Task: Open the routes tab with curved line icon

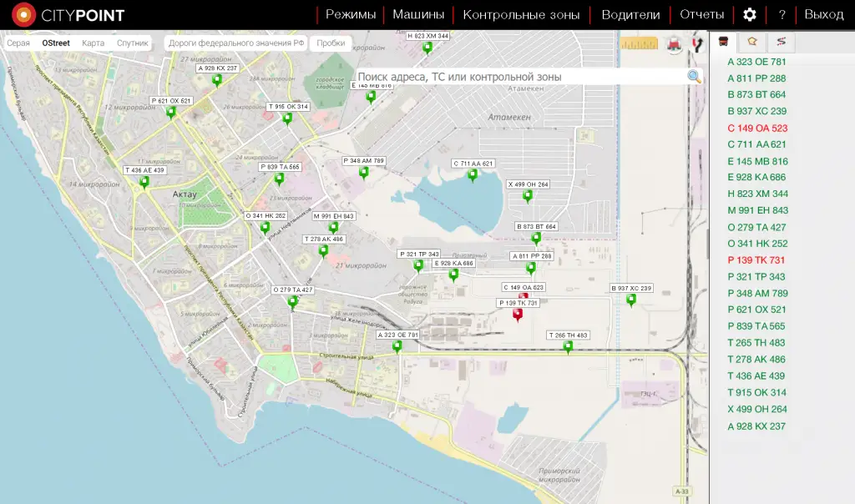Action: click(x=782, y=41)
